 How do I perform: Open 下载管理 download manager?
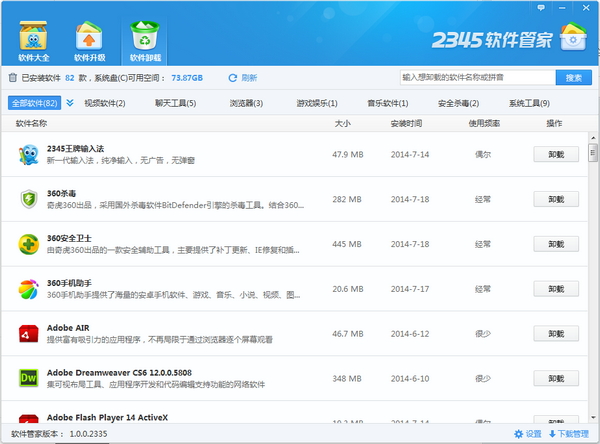[569, 434]
